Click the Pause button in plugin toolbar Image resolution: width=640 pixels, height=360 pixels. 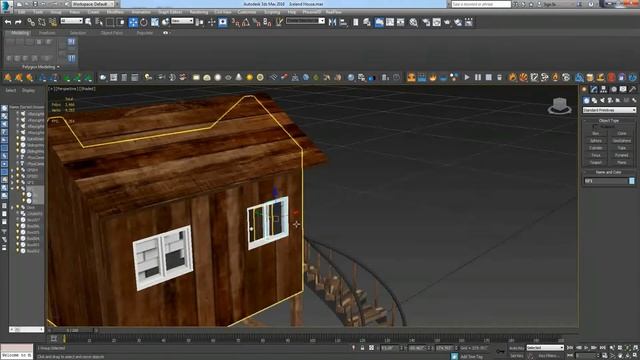tap(478, 77)
